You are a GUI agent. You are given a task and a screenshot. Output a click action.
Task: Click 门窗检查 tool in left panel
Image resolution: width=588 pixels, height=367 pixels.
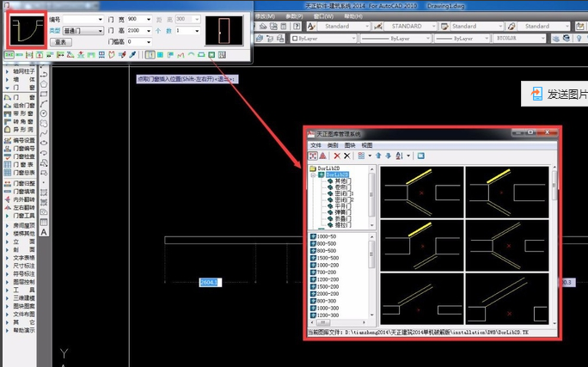tap(19, 156)
